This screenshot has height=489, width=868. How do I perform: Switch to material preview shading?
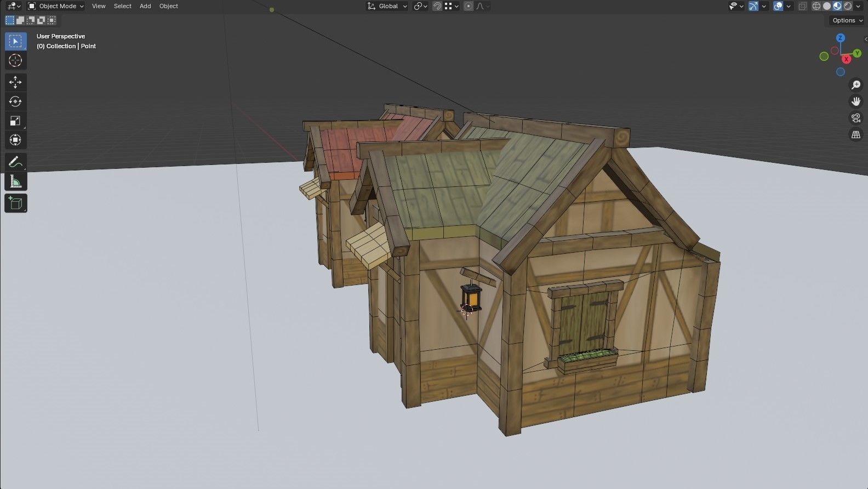pyautogui.click(x=837, y=6)
